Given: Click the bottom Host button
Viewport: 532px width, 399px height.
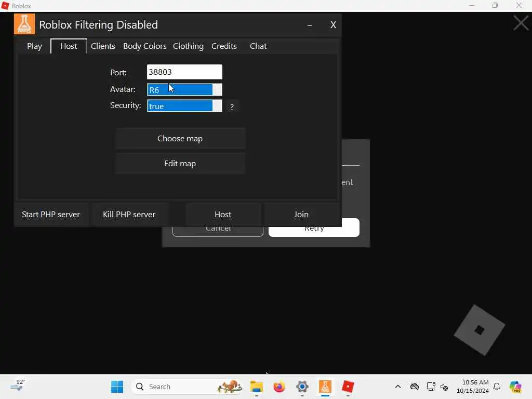Looking at the screenshot, I should point(223,215).
